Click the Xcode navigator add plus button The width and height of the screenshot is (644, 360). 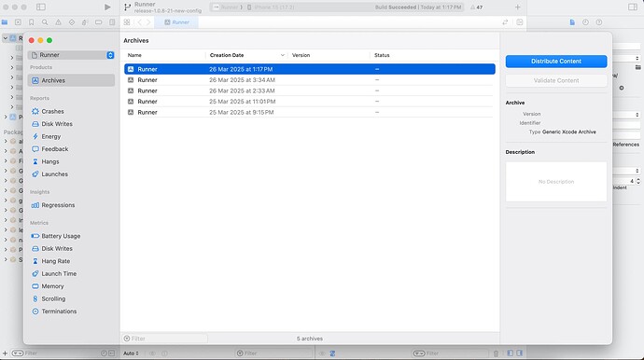pos(5,353)
